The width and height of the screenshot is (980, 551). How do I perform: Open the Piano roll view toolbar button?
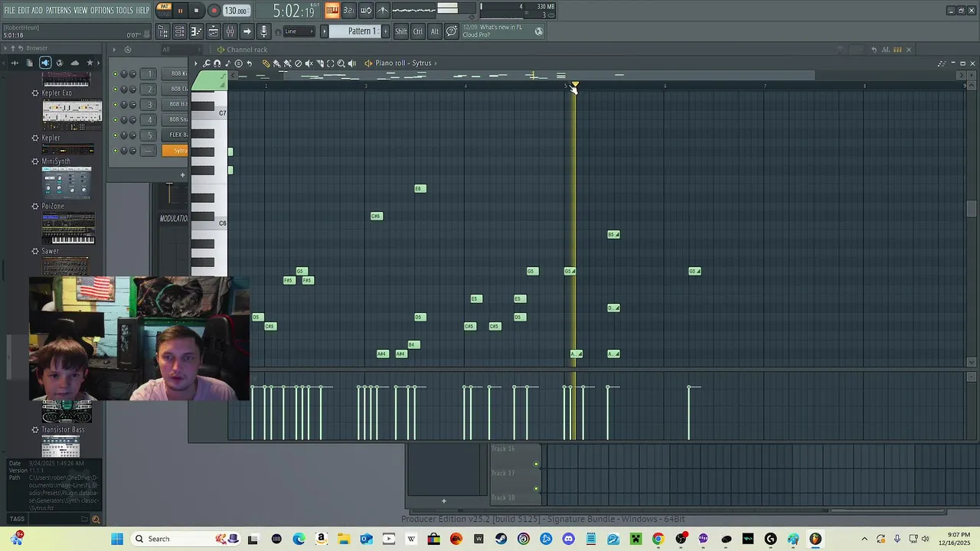tap(197, 31)
